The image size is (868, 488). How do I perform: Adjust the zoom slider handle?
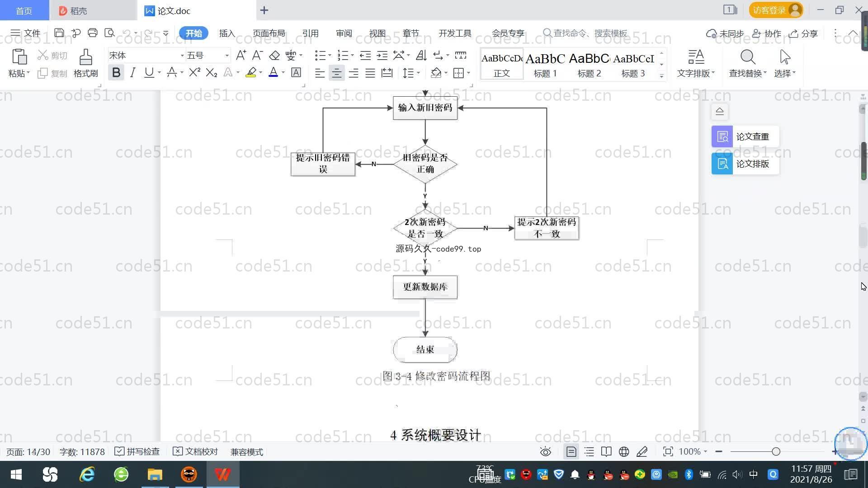point(776,451)
